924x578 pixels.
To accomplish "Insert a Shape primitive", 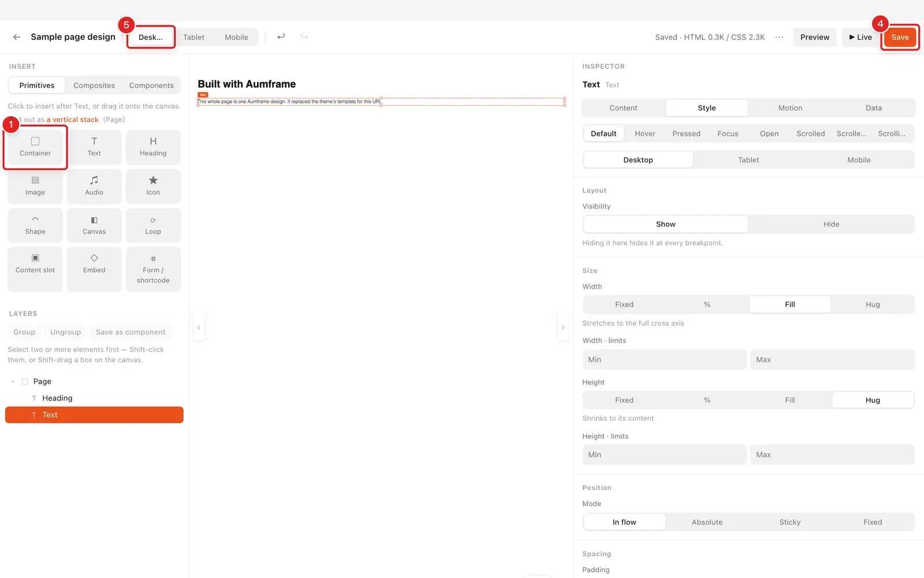I will point(35,225).
